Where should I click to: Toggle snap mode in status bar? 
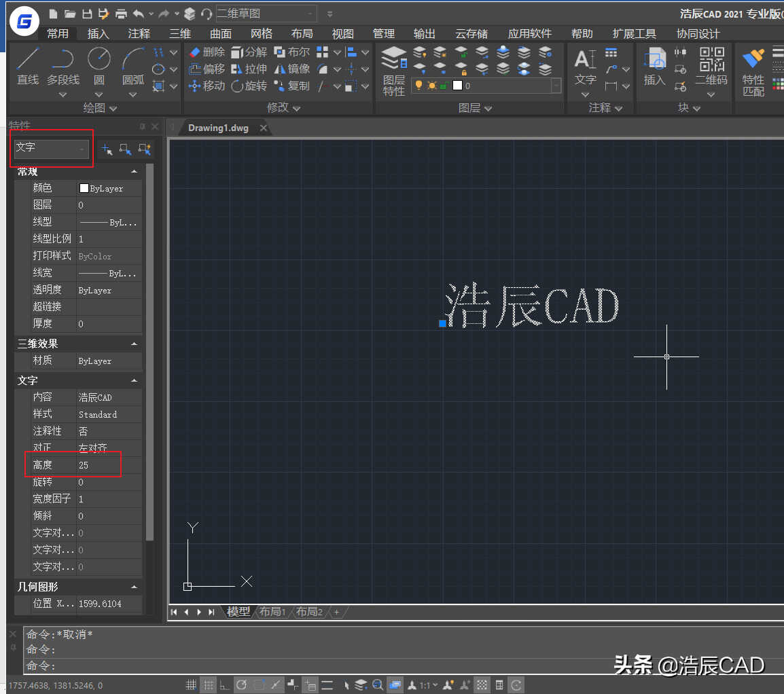tap(191, 685)
